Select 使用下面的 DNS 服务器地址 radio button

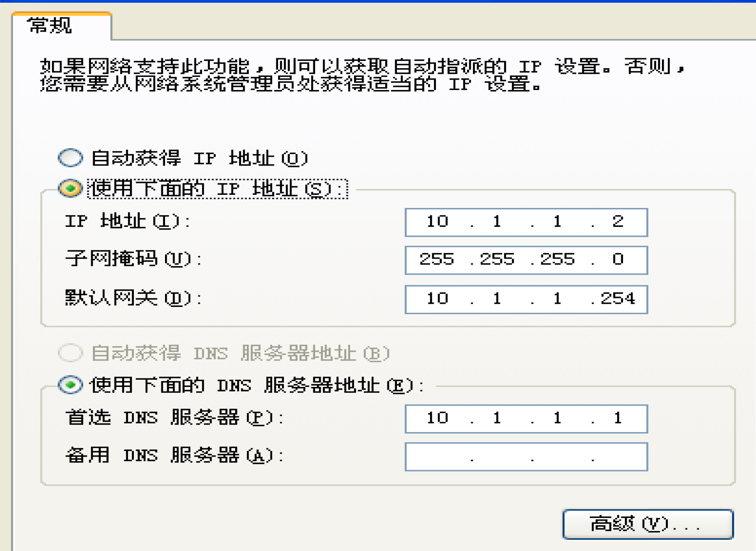[x=71, y=385]
